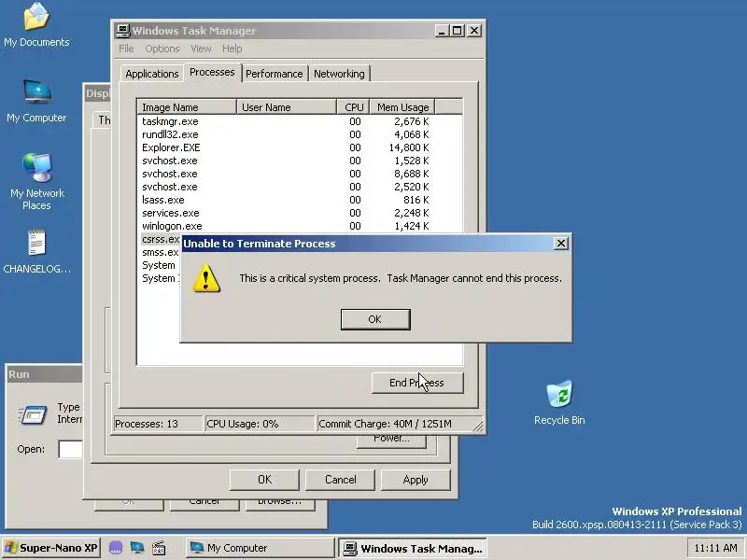Switch to the Performance tab
This screenshot has width=747, height=560.
tap(274, 74)
